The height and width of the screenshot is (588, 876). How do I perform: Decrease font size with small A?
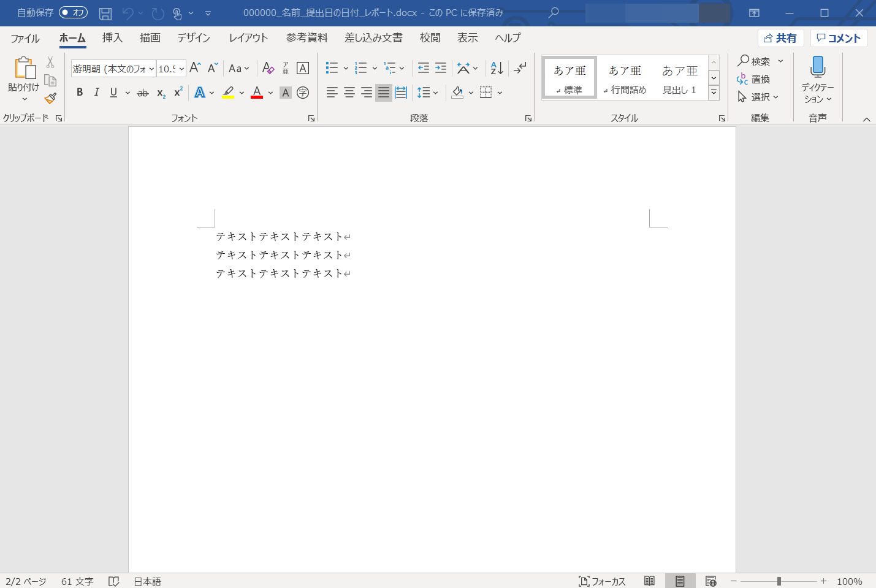(212, 68)
